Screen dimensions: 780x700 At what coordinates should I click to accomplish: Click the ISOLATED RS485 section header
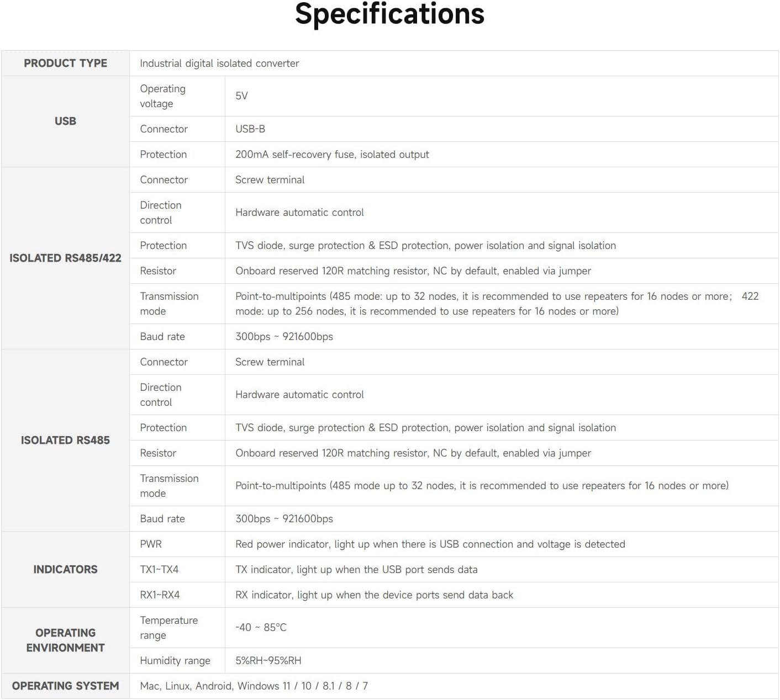pos(65,441)
